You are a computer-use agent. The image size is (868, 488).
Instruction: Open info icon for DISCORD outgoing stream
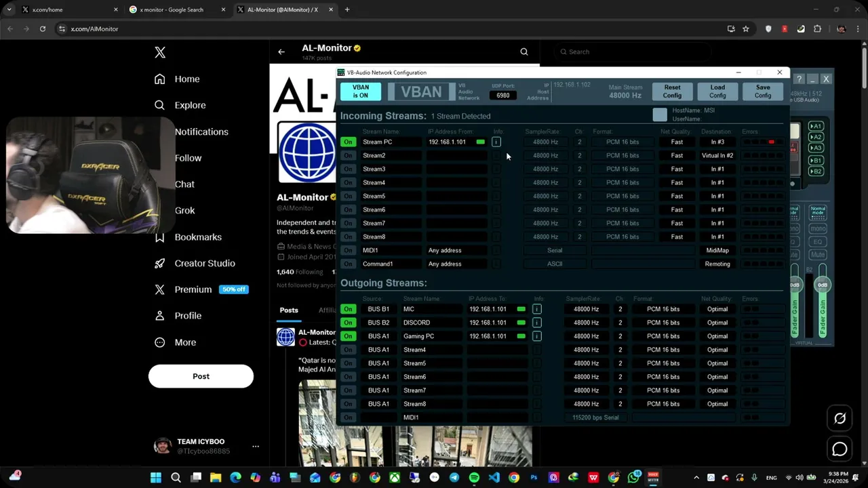pyautogui.click(x=536, y=323)
